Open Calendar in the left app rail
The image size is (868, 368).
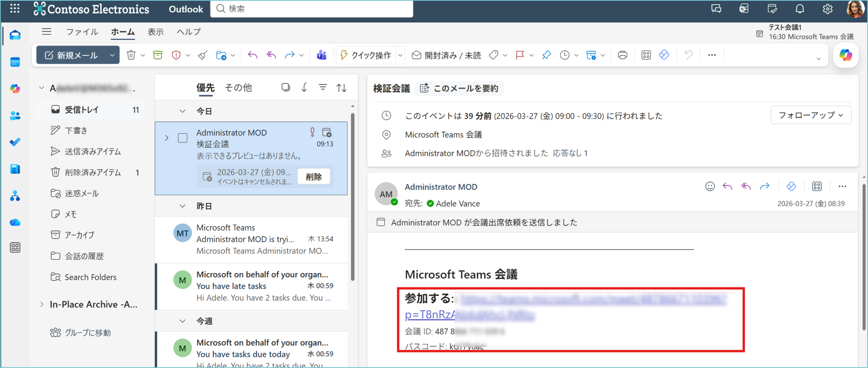pyautogui.click(x=15, y=62)
